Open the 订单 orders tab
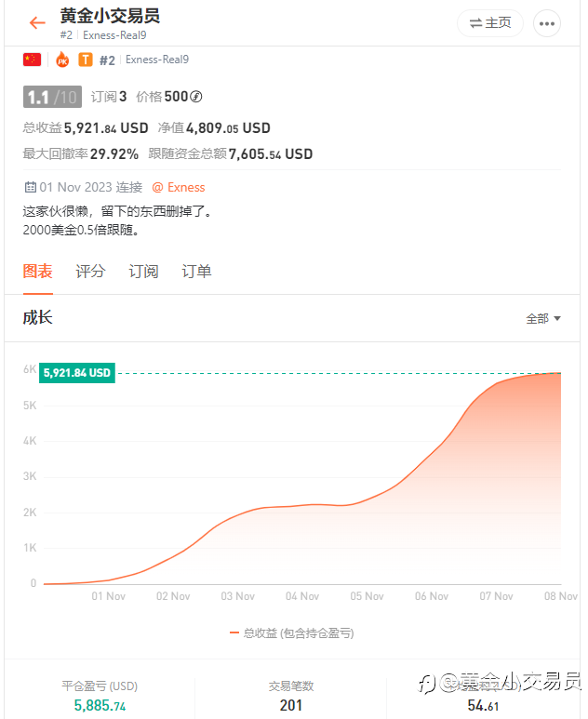Viewport: 588px width, 719px height. (196, 272)
